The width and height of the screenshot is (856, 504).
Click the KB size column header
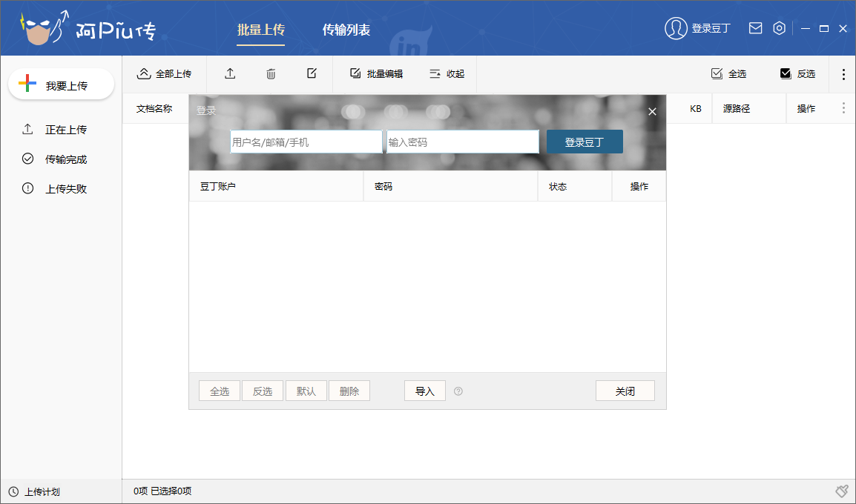tap(696, 108)
